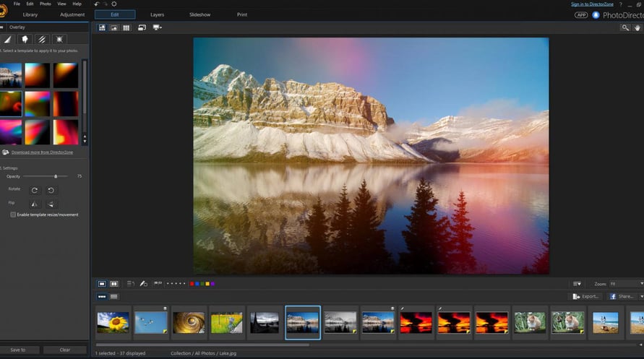Flip the overlay template horizontally

click(x=35, y=204)
